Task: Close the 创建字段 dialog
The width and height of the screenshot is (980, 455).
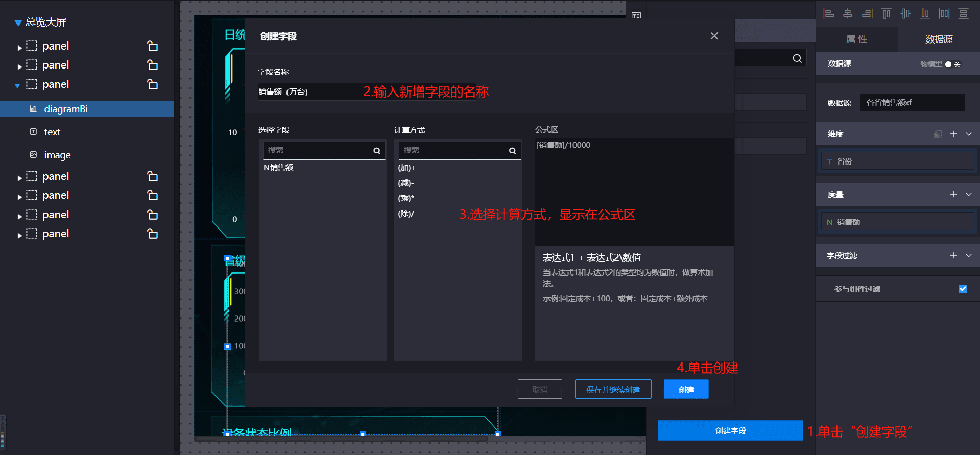Action: point(714,36)
